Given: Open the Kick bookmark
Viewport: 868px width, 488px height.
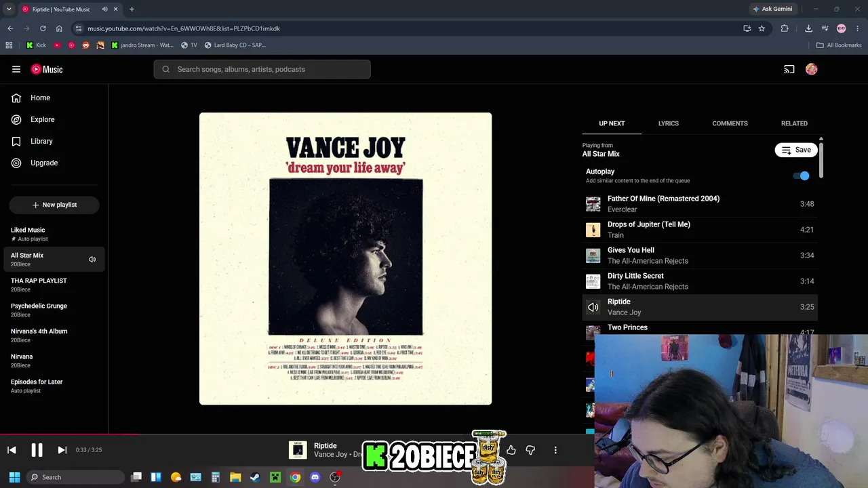Looking at the screenshot, I should click(37, 45).
